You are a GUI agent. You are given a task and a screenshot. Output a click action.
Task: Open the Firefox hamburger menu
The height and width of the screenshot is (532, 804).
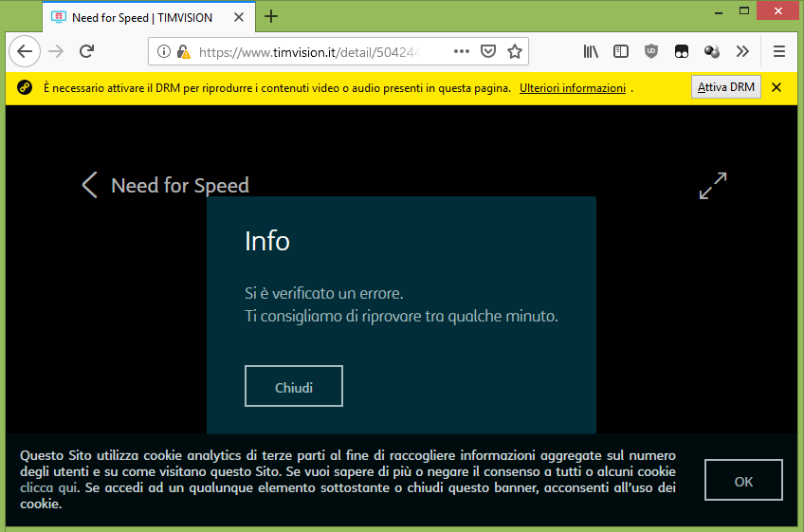(x=779, y=51)
